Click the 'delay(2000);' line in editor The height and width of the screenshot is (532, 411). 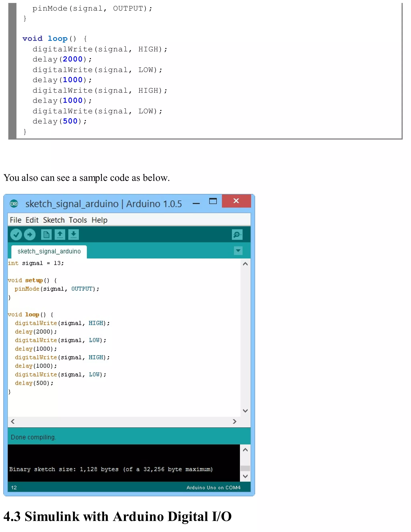pyautogui.click(x=36, y=332)
